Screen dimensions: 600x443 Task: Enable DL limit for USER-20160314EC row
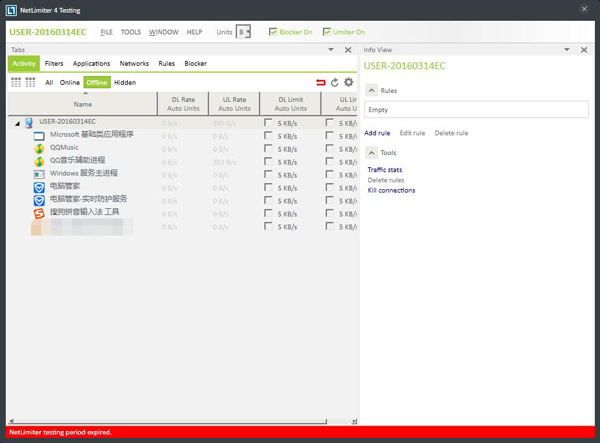[x=268, y=122]
